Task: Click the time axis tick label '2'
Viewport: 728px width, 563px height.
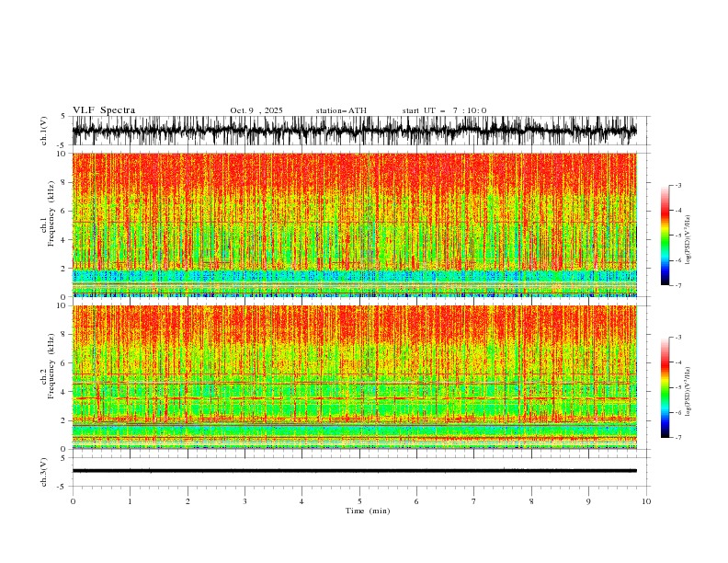Action: pyautogui.click(x=188, y=501)
